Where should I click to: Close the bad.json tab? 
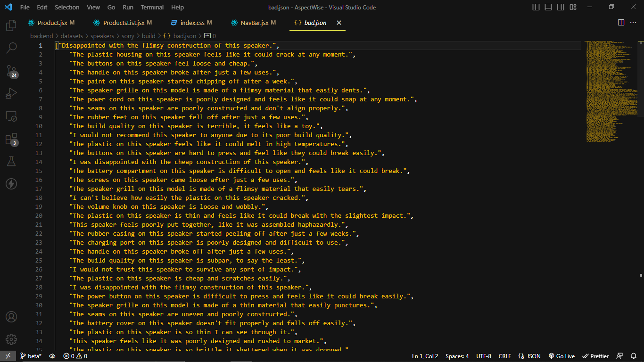click(339, 23)
